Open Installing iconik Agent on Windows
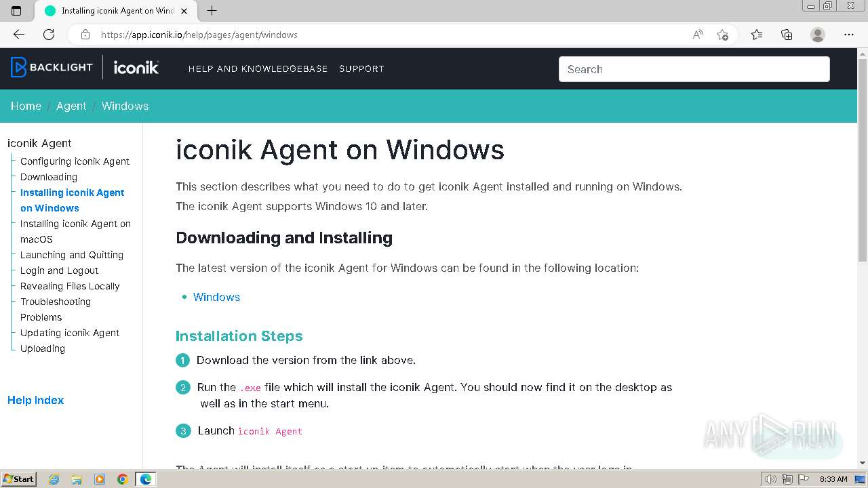This screenshot has width=868, height=488. 72,200
